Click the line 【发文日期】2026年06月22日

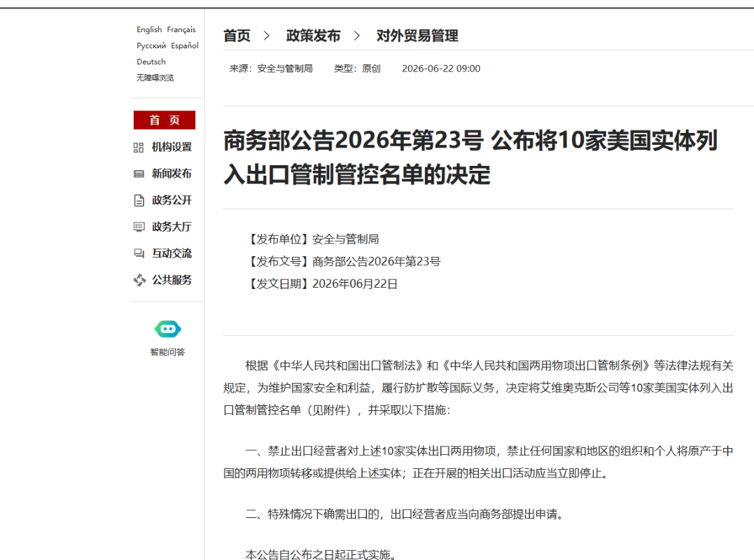point(322,284)
